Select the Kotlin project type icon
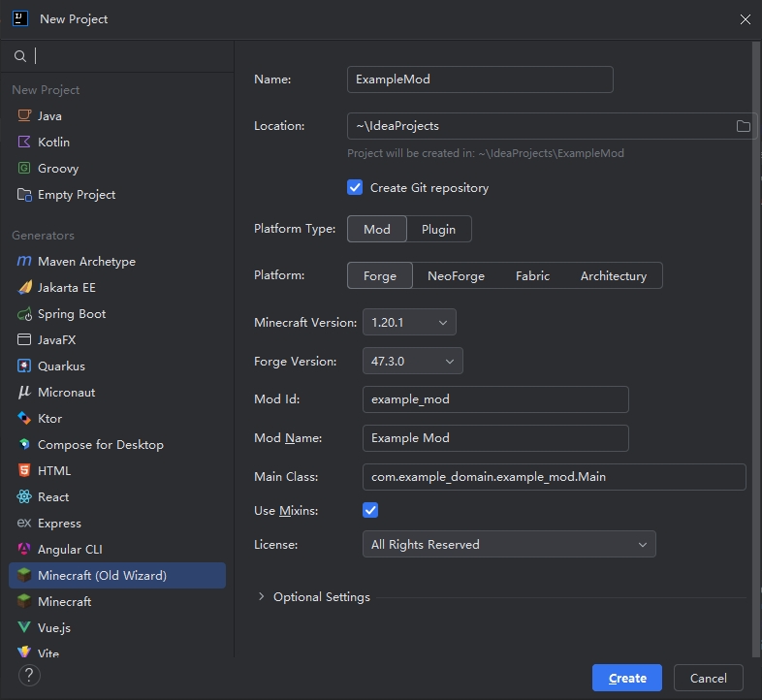The image size is (762, 700). pyautogui.click(x=24, y=143)
